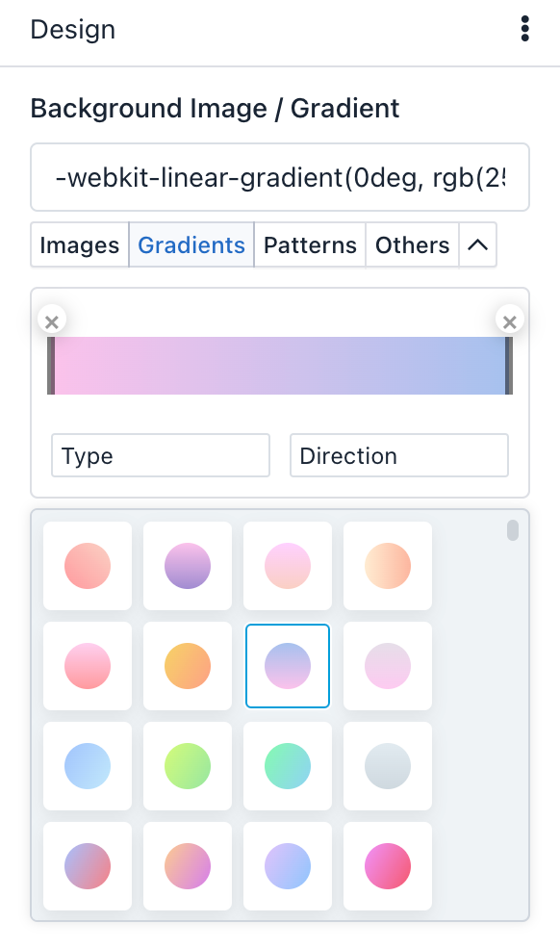
Task: Select the purple gradient preset in first row
Action: pyautogui.click(x=187, y=566)
